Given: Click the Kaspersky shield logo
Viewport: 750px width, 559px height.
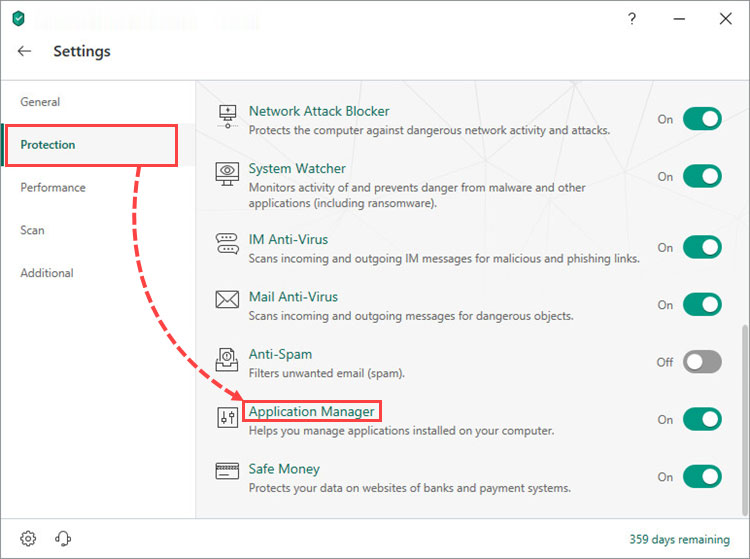Looking at the screenshot, I should point(18,19).
